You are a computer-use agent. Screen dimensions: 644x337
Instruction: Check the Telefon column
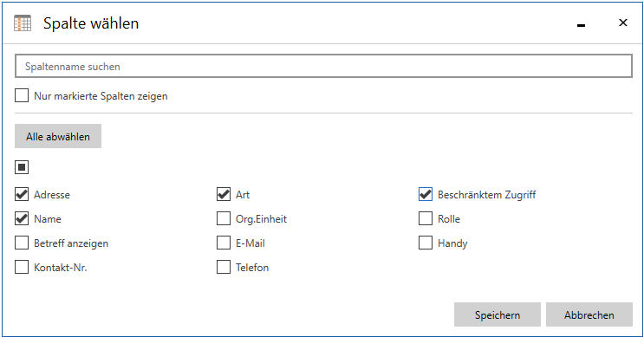point(224,267)
